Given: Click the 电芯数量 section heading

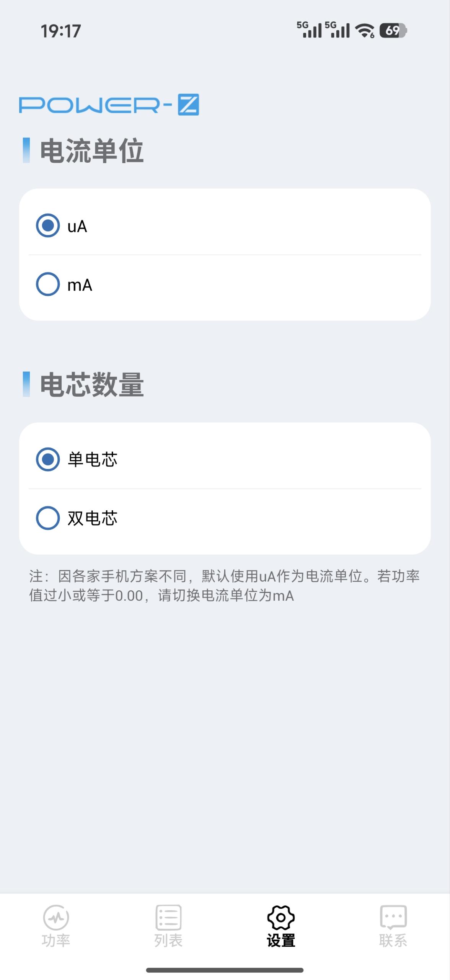Looking at the screenshot, I should coord(92,384).
